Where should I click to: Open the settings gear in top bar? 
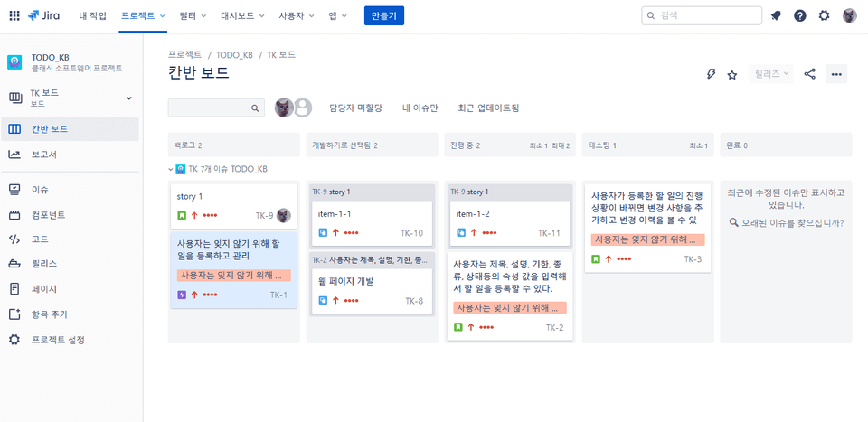pyautogui.click(x=824, y=15)
